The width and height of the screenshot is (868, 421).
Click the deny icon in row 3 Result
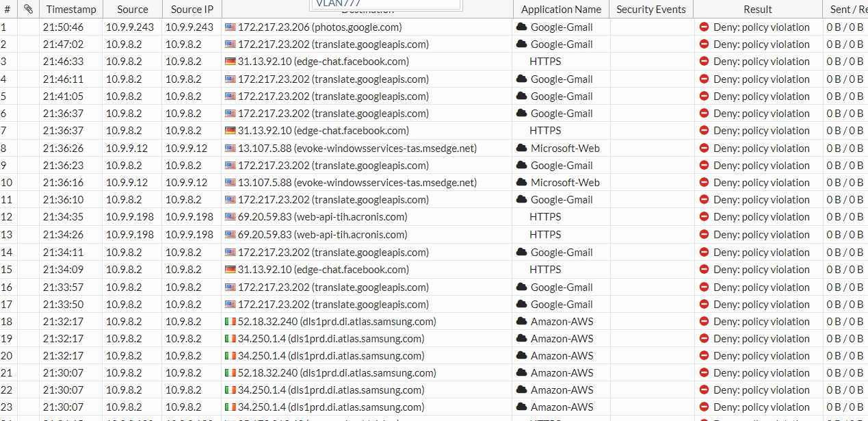pos(704,62)
